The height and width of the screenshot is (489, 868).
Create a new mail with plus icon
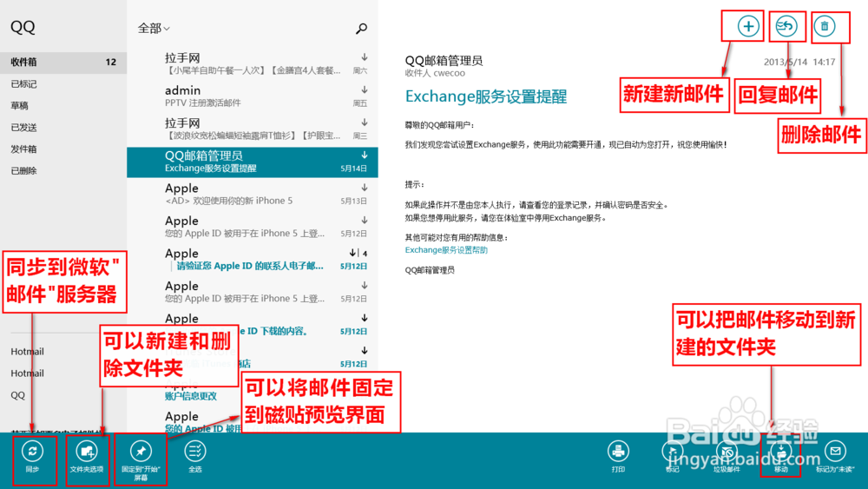[x=748, y=26]
